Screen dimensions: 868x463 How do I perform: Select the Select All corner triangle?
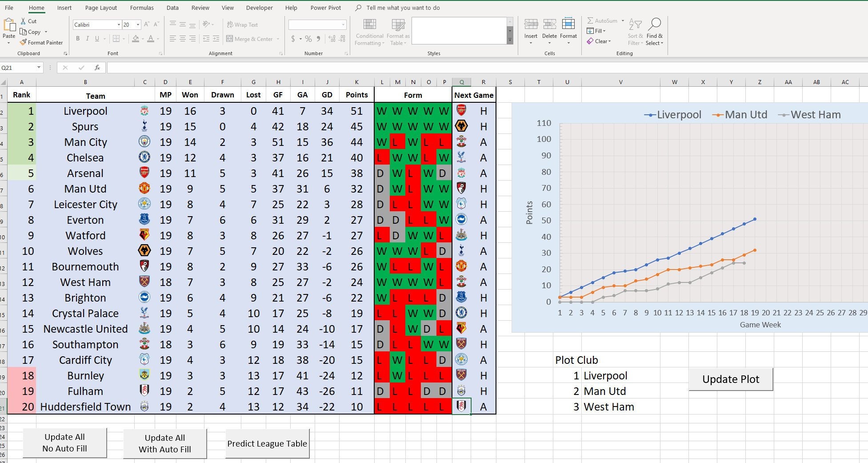[x=4, y=82]
